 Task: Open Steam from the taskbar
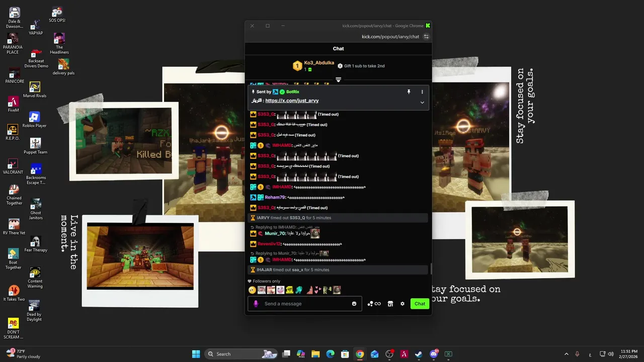(x=419, y=354)
